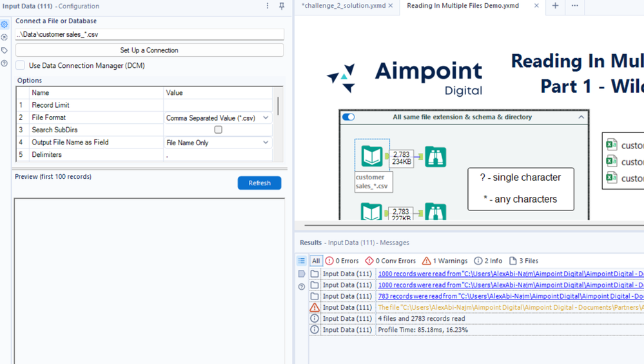The width and height of the screenshot is (644, 364).
Task: Open the annotation tag icon in sidebar
Action: [5, 50]
